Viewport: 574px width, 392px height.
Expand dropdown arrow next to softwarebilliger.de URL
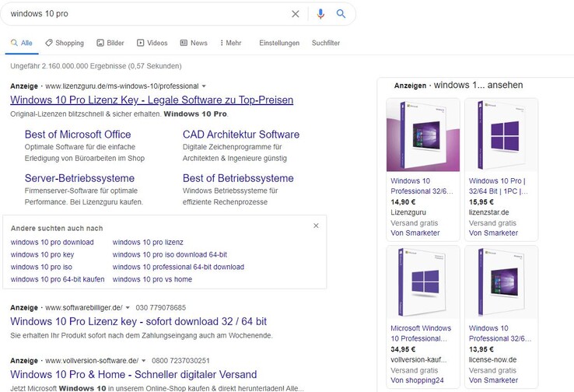click(x=128, y=308)
